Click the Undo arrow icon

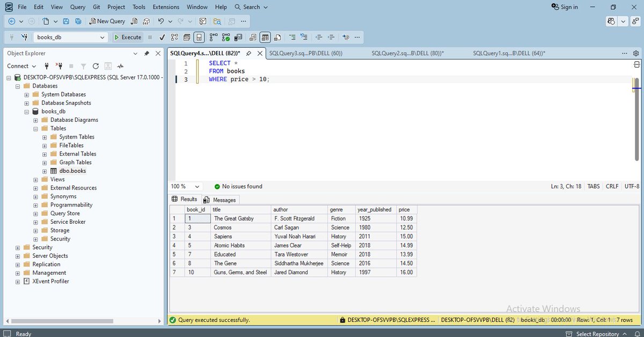[160, 21]
